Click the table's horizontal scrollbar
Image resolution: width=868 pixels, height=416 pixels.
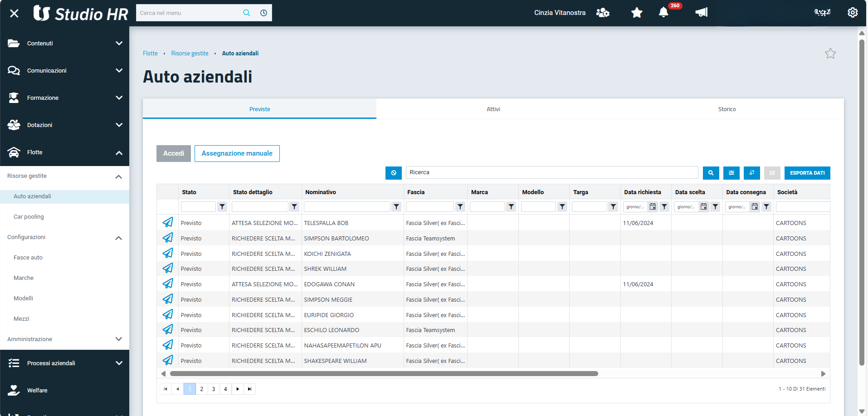(x=384, y=374)
